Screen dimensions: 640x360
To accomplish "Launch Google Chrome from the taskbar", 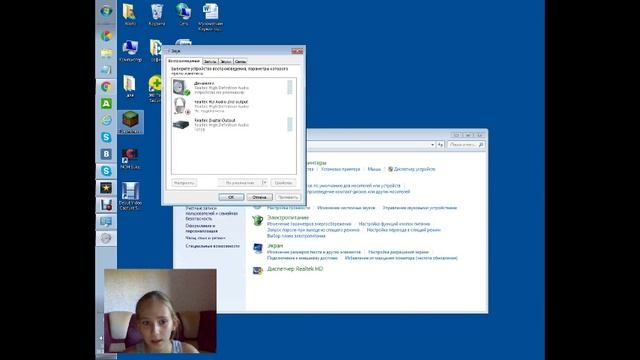I will tap(106, 87).
